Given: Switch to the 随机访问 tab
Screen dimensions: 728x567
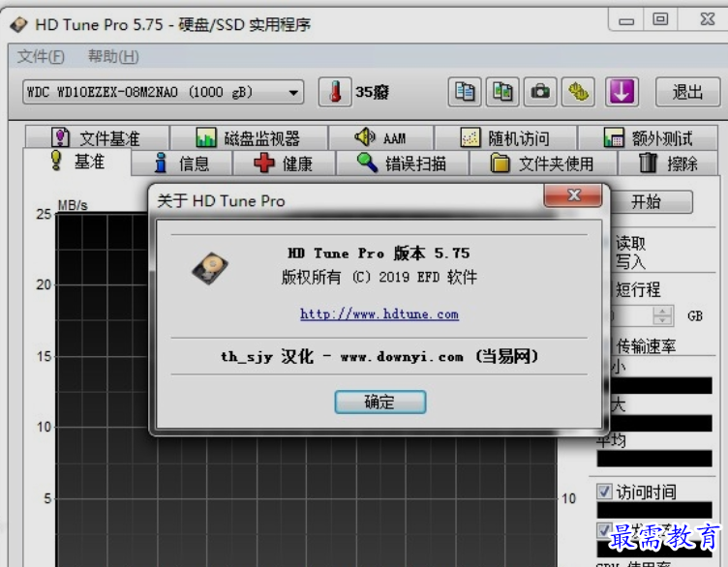Looking at the screenshot, I should coord(505,137).
